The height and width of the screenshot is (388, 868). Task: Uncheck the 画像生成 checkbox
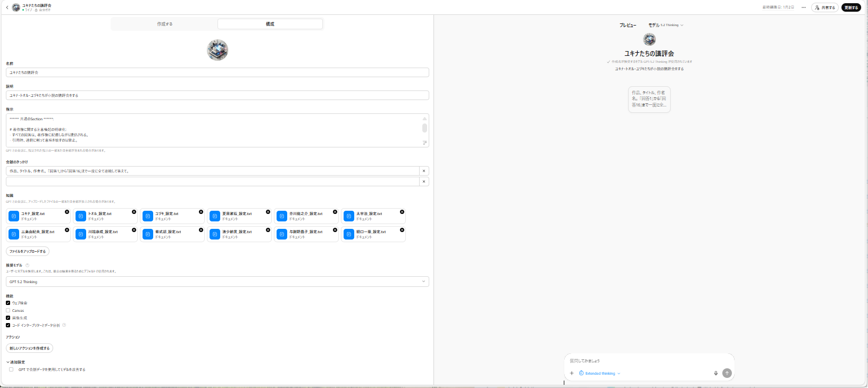(x=8, y=318)
